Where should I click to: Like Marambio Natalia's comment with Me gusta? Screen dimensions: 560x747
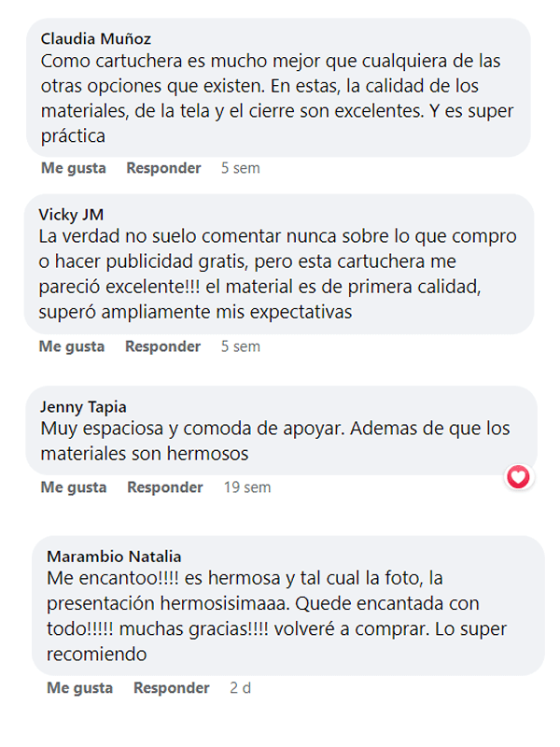click(79, 688)
